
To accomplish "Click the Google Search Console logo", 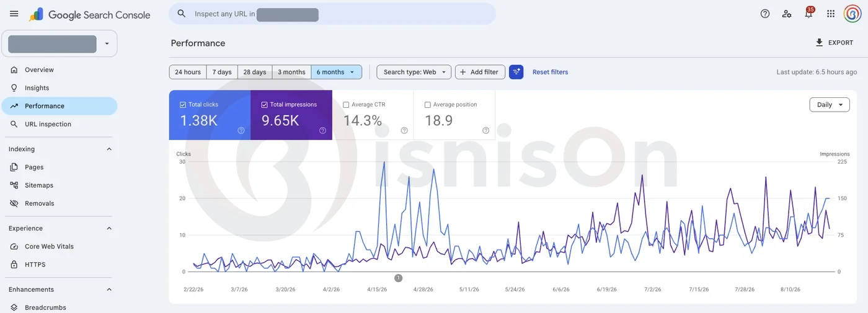I will (89, 14).
